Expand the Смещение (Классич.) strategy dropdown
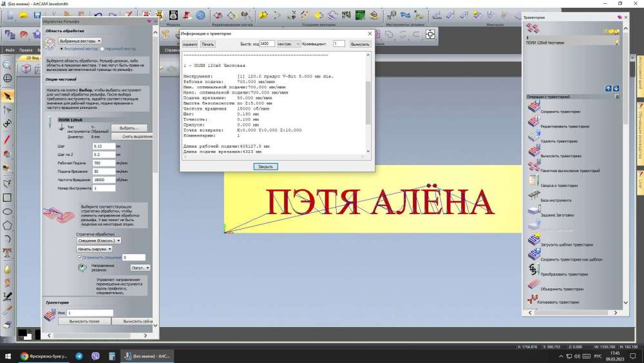Screen dimensions: 644x363 [x=99, y=240]
